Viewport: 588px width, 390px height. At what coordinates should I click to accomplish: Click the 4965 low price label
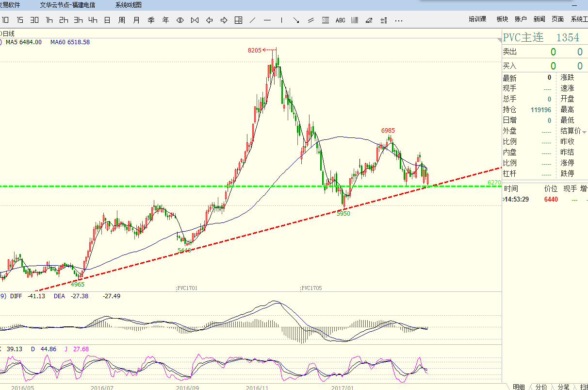tap(78, 284)
